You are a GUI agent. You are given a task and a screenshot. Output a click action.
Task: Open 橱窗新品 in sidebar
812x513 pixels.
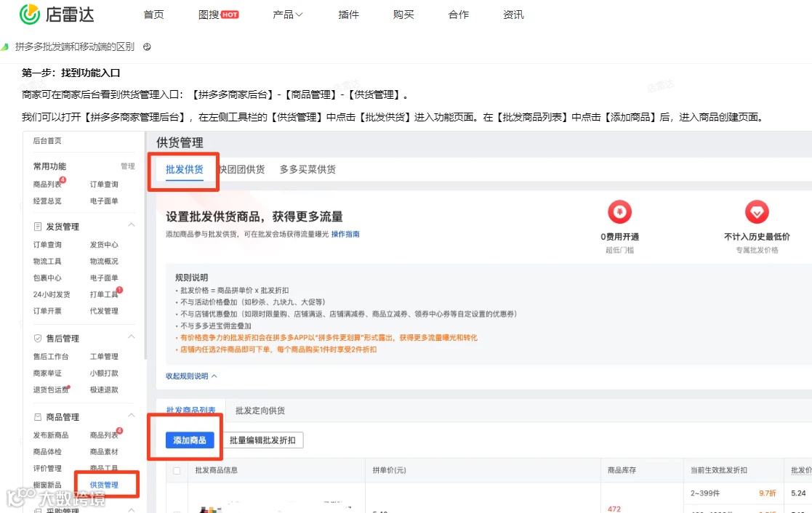pos(47,485)
